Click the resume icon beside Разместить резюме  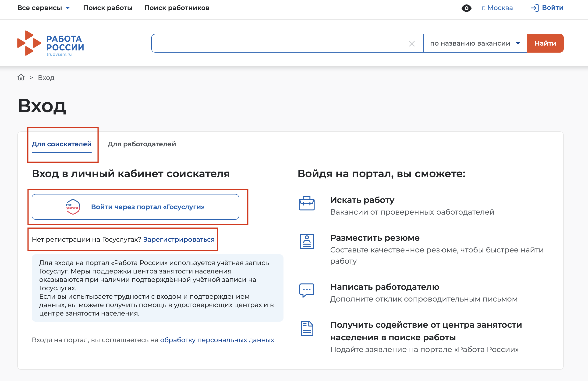[x=307, y=241]
